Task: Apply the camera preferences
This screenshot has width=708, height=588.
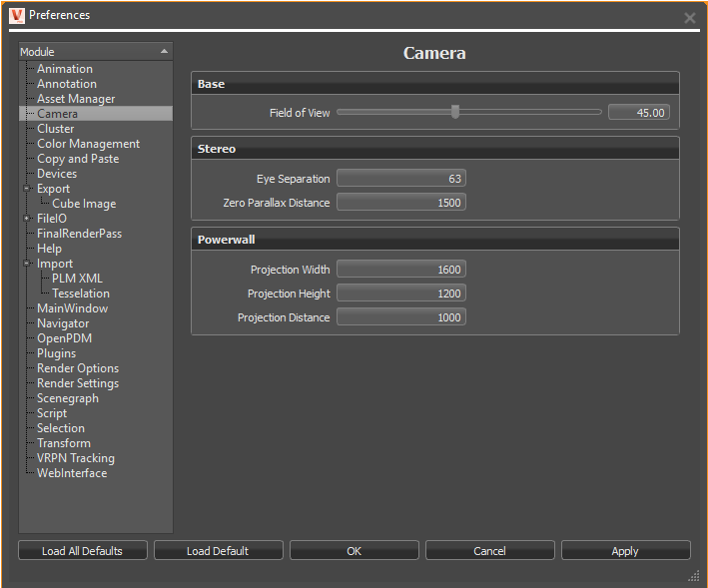Action: coord(626,550)
